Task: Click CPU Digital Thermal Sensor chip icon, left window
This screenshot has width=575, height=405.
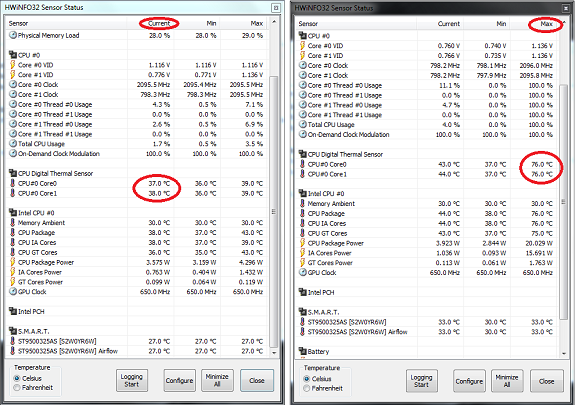Action: pyautogui.click(x=13, y=173)
